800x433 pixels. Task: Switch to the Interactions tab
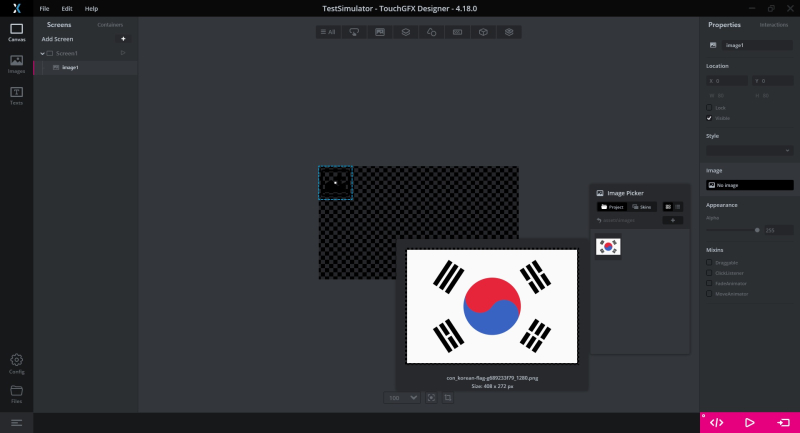pos(774,24)
